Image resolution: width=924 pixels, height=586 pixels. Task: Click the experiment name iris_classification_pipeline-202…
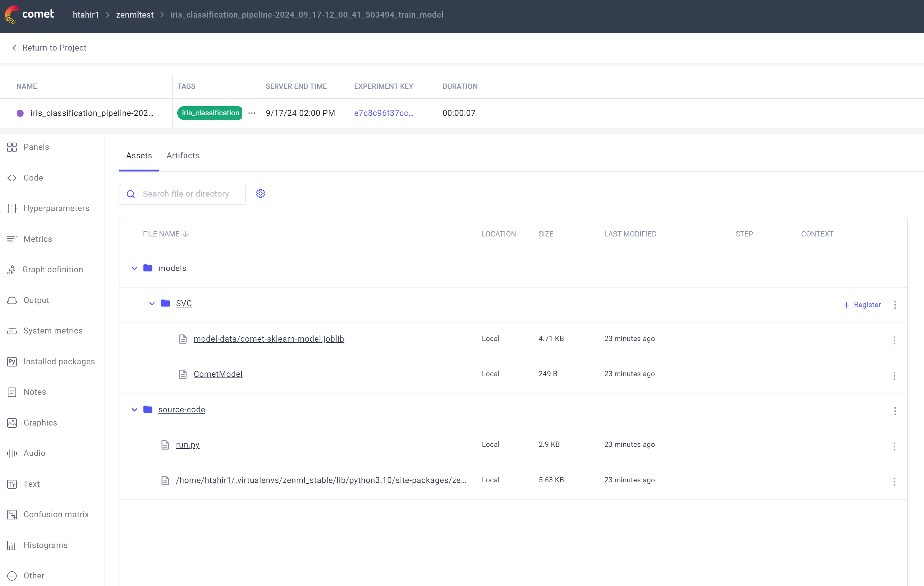(92, 113)
